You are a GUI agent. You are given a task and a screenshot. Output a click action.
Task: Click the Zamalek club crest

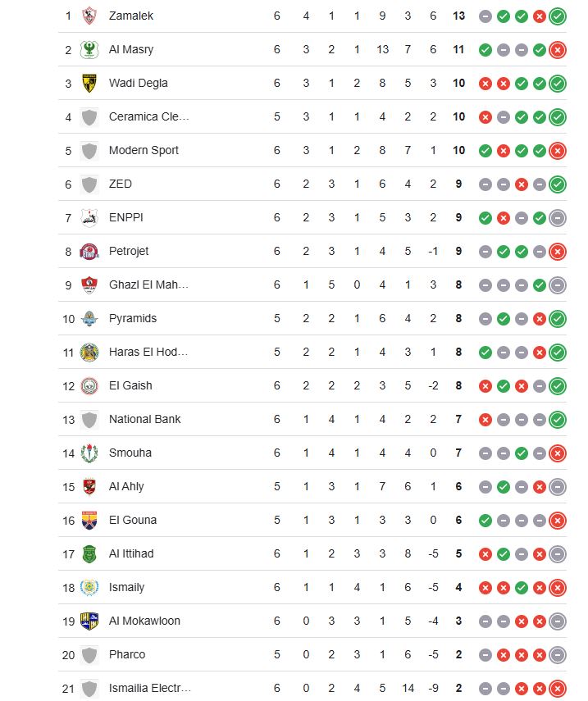click(x=89, y=16)
